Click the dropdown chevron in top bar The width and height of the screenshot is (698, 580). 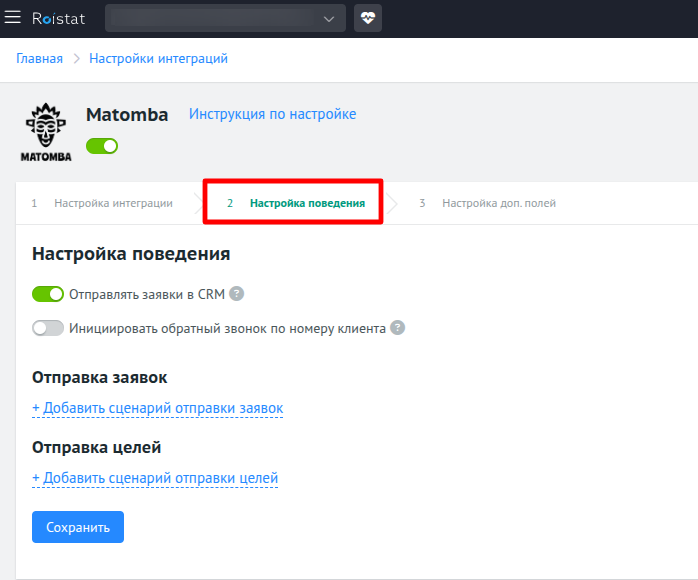click(x=330, y=18)
